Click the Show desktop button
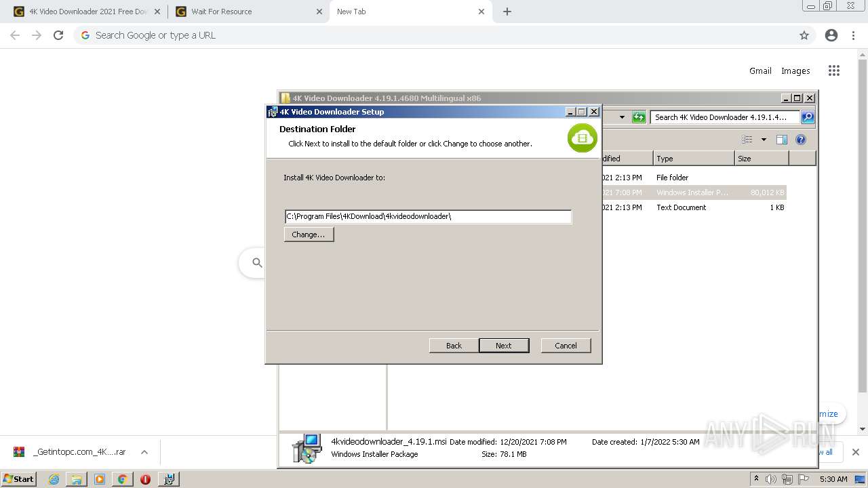This screenshot has height=488, width=868. tap(861, 479)
